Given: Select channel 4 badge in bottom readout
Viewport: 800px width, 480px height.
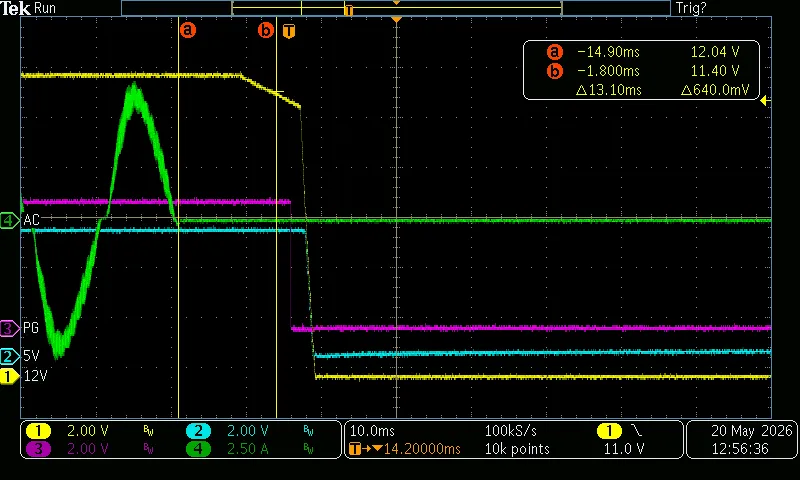Looking at the screenshot, I should pos(198,449).
